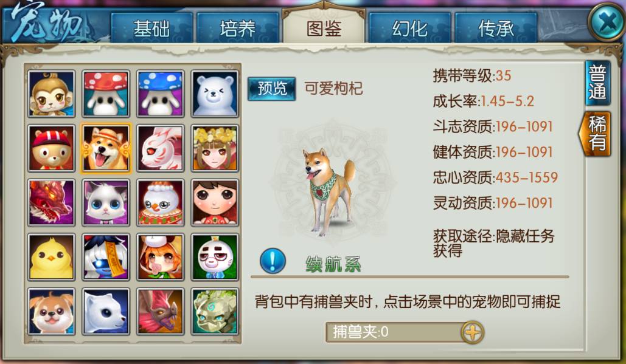Image resolution: width=626 pixels, height=364 pixels.
Task: Choose the blue mushroom pet icon
Action: tap(160, 94)
